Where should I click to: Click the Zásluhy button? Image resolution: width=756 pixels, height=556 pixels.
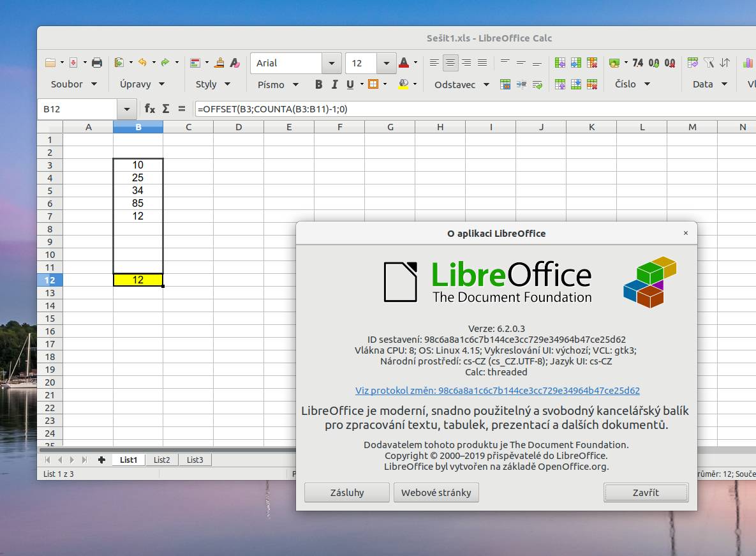coord(347,493)
